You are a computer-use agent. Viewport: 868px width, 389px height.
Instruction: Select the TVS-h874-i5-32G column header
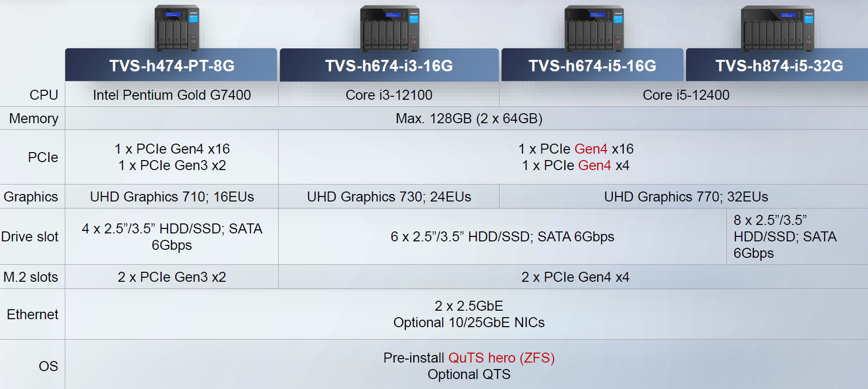pos(778,65)
